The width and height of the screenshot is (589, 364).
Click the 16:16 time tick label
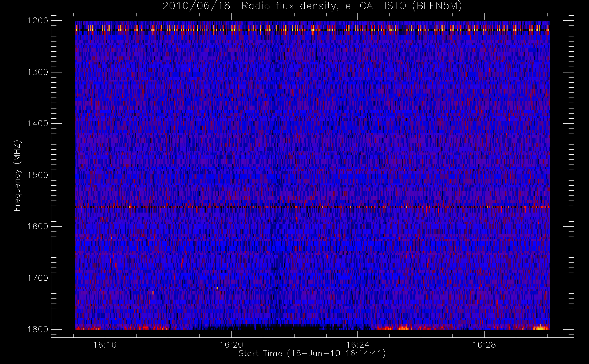coord(105,345)
